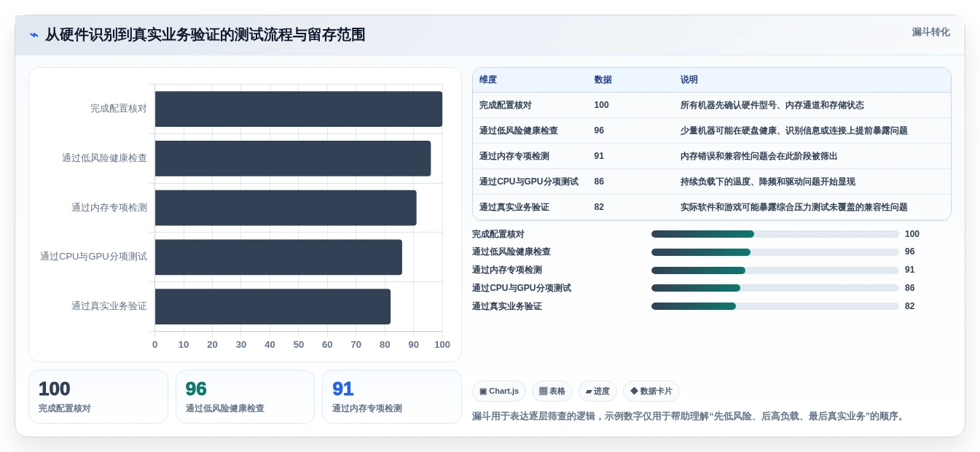
Task: Click progress value 91 at row end
Action: pyautogui.click(x=910, y=270)
